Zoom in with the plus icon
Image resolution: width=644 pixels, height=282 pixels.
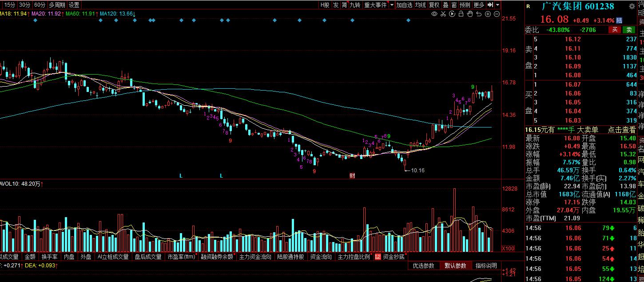click(488, 14)
